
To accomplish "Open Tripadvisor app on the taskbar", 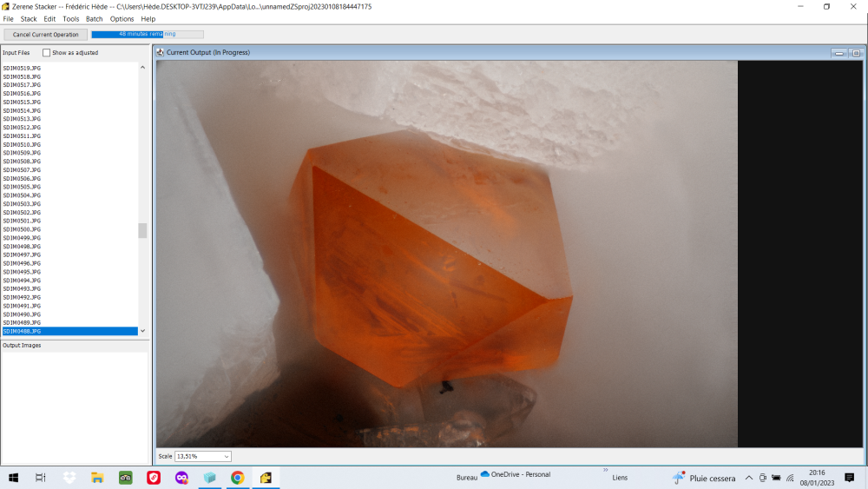I will 126,478.
